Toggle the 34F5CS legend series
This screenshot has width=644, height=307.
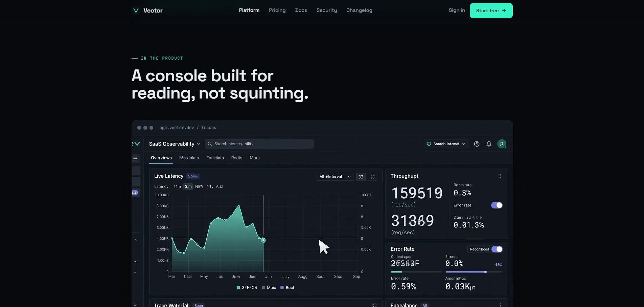[247, 288]
